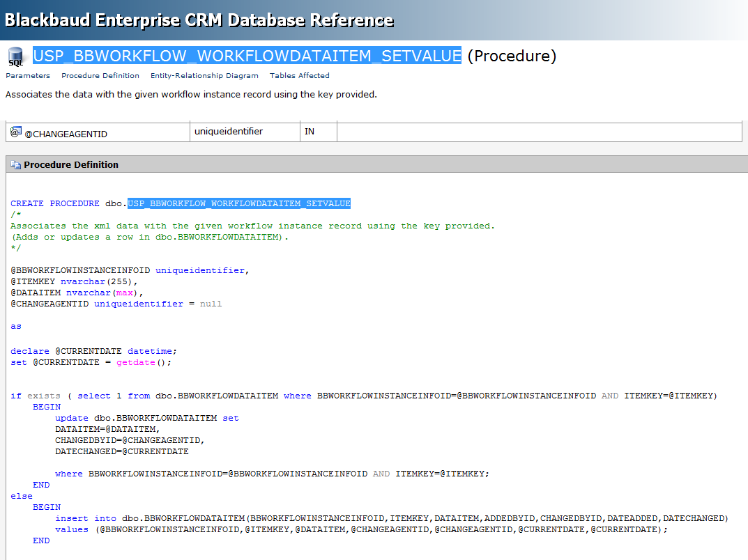This screenshot has width=748, height=560.
Task: Go to Entity-Relationship Diagram link
Action: pyautogui.click(x=204, y=75)
